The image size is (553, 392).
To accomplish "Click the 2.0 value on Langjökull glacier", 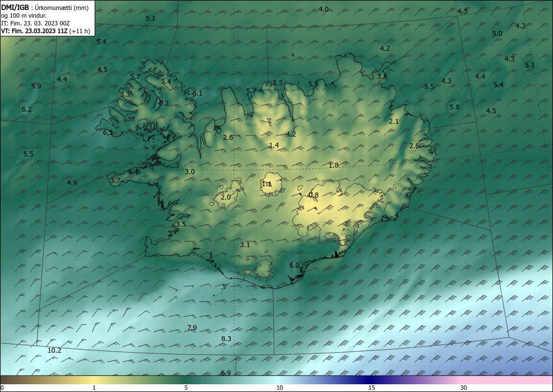I will pyautogui.click(x=226, y=197).
